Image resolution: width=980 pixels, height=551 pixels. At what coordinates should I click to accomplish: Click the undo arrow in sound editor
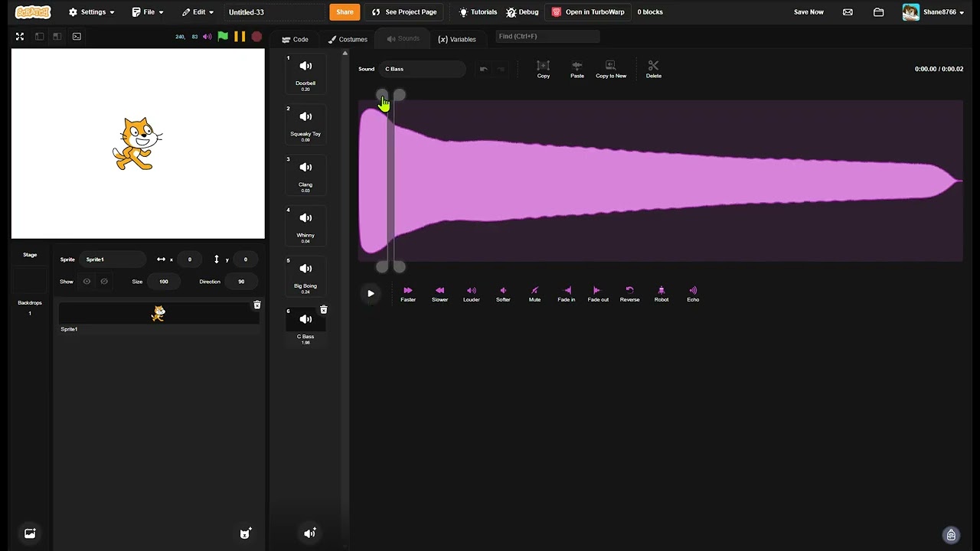point(484,69)
